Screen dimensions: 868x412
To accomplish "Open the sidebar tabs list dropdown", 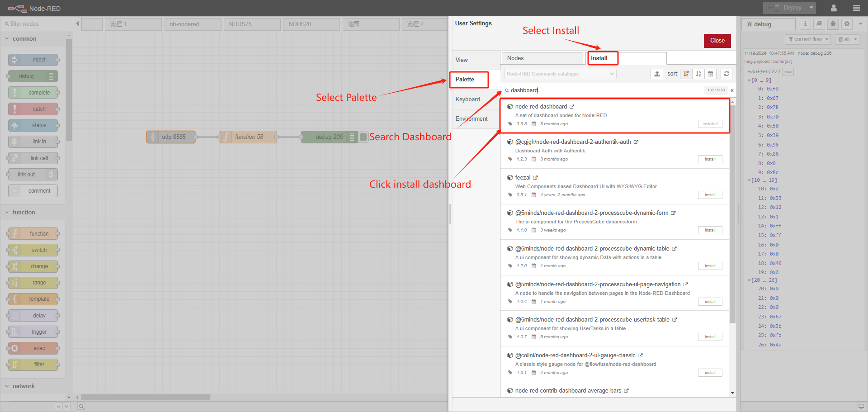I will tap(860, 24).
